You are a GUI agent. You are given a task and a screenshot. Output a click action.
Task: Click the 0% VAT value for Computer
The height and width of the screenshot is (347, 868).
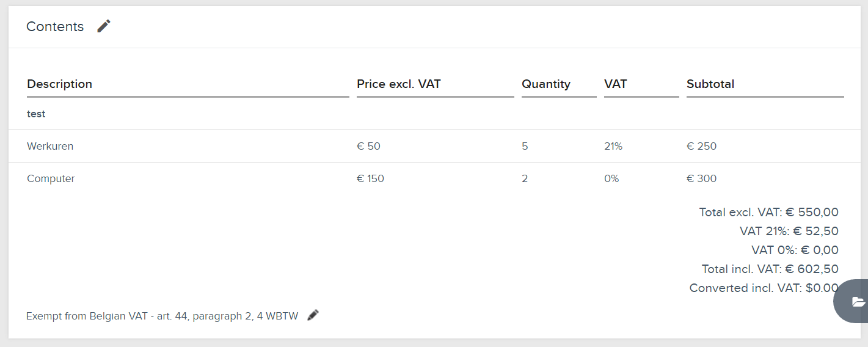611,178
